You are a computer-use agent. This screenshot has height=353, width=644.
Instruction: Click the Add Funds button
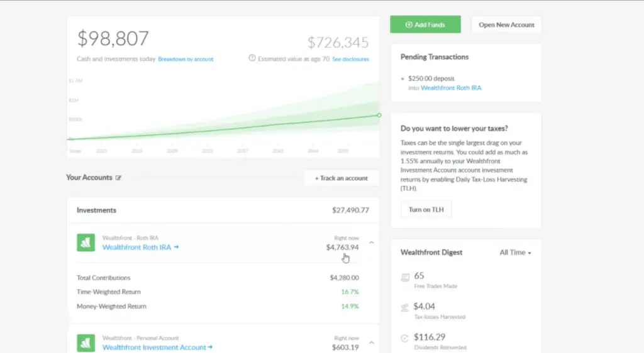point(425,24)
